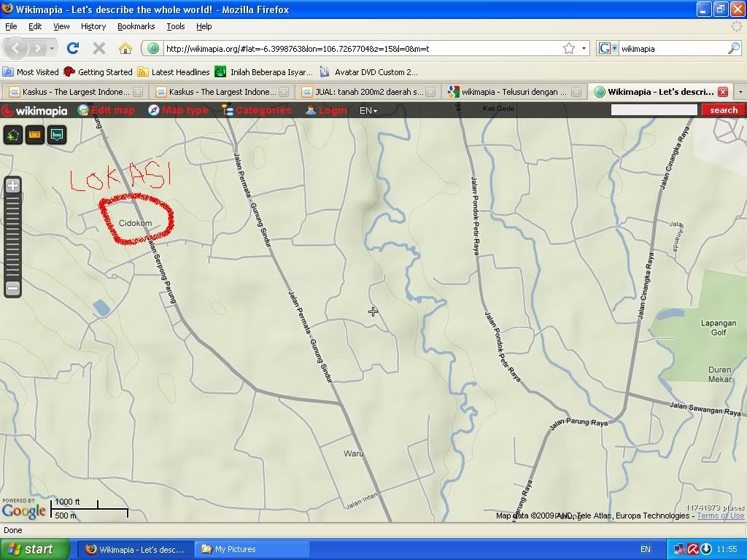Image resolution: width=747 pixels, height=560 pixels.
Task: Expand the URL history dropdown
Action: [584, 48]
